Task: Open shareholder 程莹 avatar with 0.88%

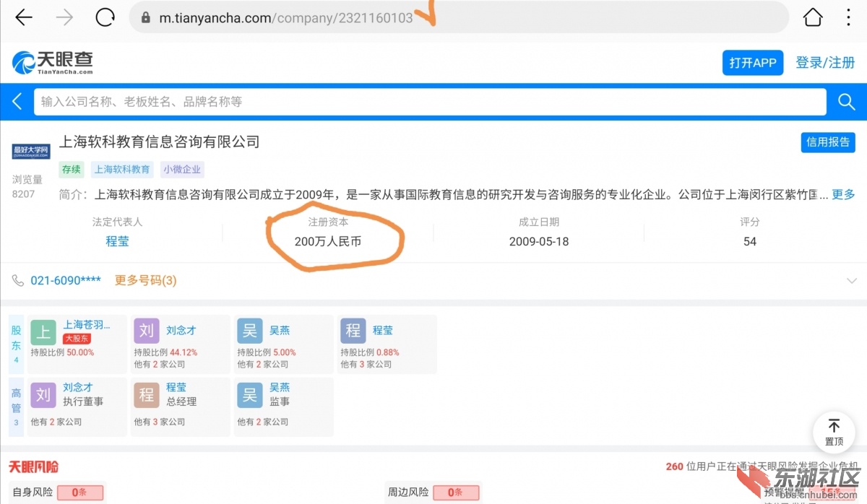Action: [x=353, y=331]
